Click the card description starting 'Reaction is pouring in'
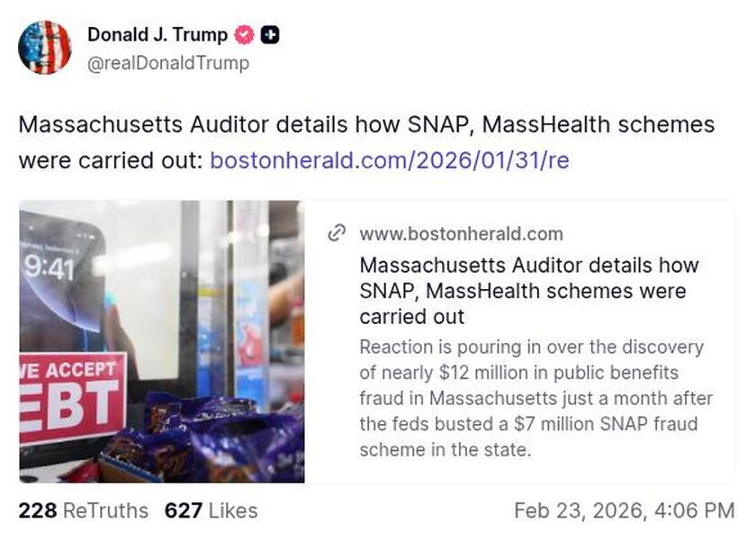 [x=535, y=398]
